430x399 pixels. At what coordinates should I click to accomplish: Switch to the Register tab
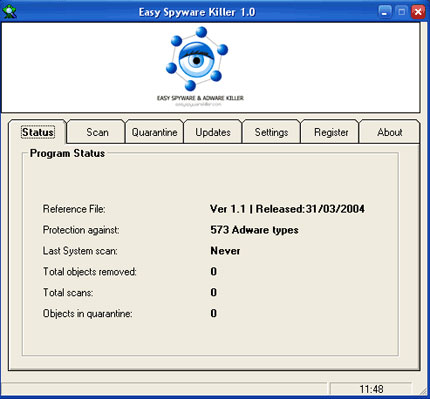(x=331, y=132)
